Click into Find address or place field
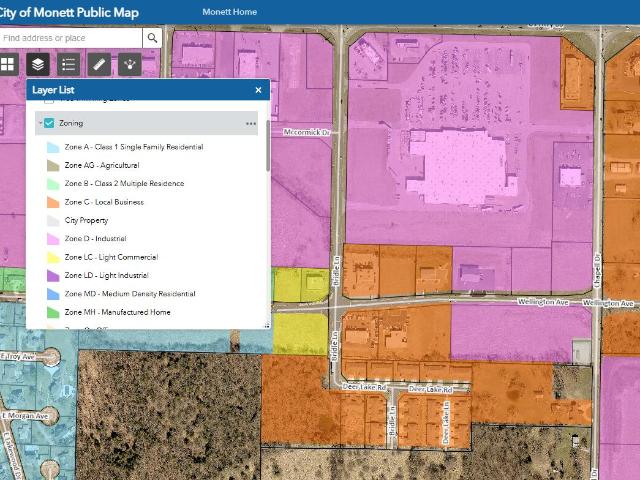 [72, 38]
